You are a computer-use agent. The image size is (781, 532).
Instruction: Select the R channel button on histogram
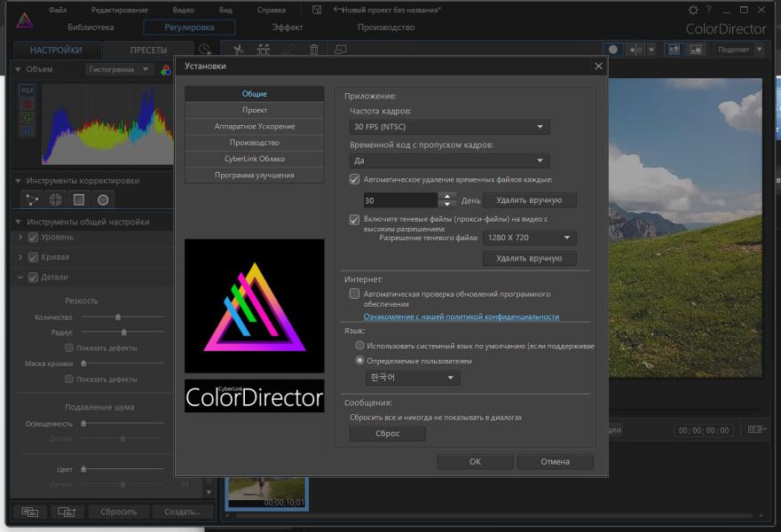(28, 104)
